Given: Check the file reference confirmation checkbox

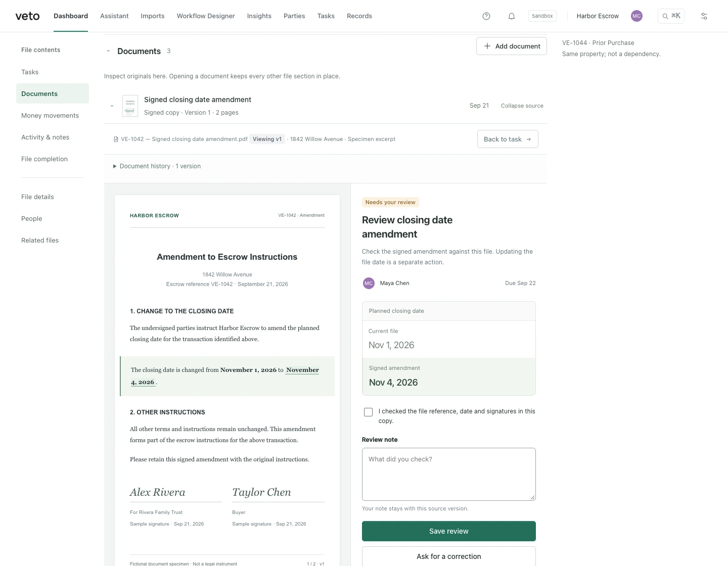Looking at the screenshot, I should click(368, 412).
